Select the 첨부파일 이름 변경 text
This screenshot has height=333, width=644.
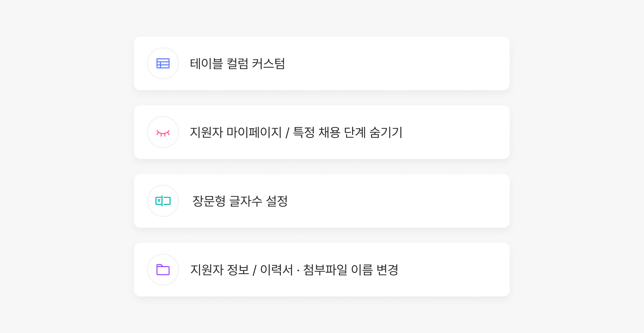tap(351, 270)
